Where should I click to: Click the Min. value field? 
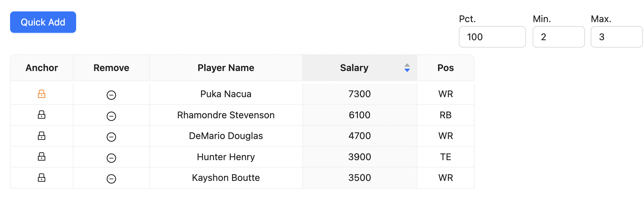[558, 37]
